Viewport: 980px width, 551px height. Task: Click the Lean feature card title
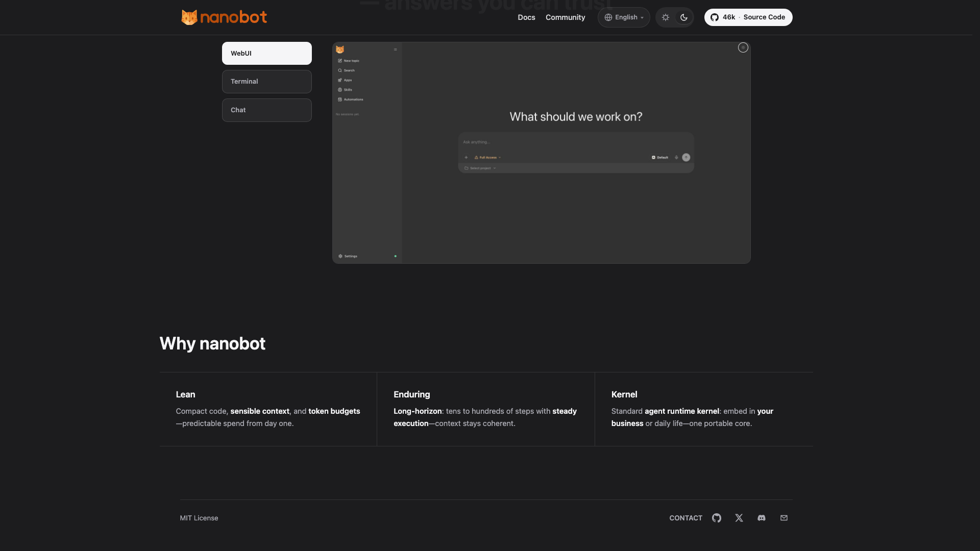(185, 394)
